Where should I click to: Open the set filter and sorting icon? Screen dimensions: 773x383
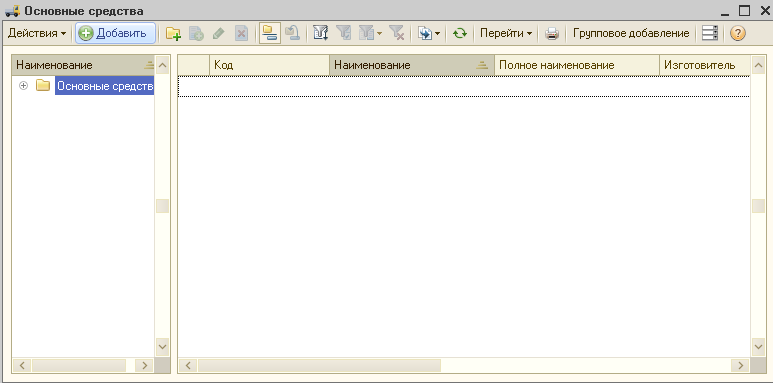tap(320, 34)
